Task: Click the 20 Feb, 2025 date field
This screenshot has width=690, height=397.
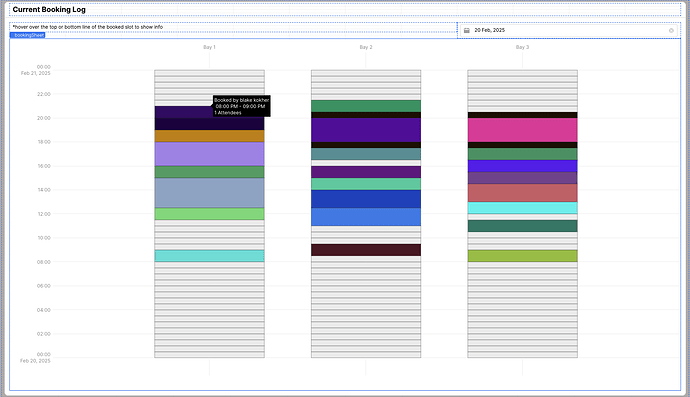Action: pyautogui.click(x=569, y=30)
